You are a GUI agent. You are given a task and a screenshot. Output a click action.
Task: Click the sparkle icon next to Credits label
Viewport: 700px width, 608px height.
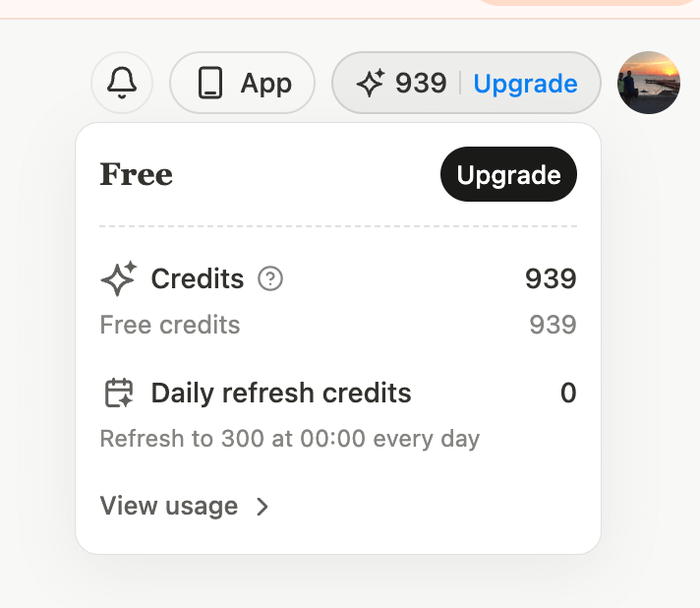click(118, 278)
